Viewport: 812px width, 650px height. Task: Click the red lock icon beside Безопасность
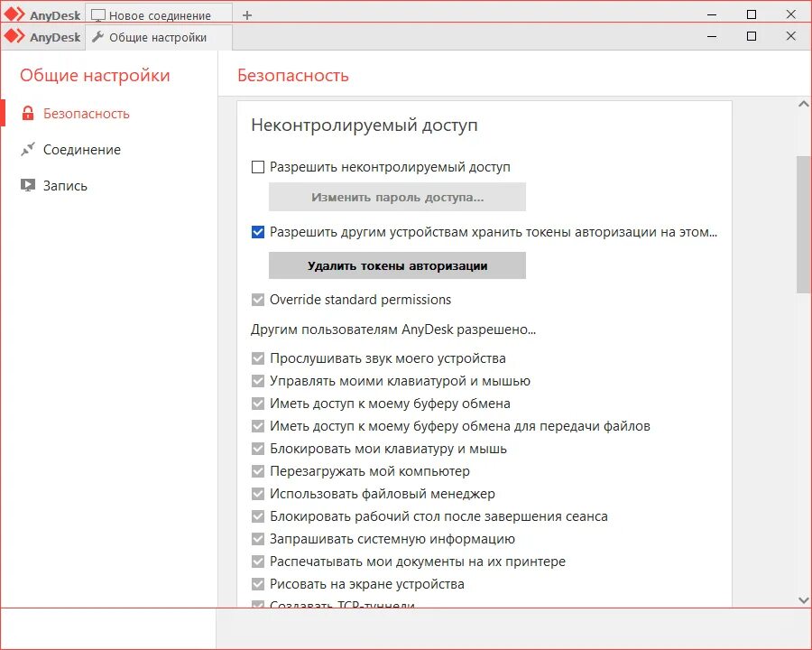tap(28, 114)
